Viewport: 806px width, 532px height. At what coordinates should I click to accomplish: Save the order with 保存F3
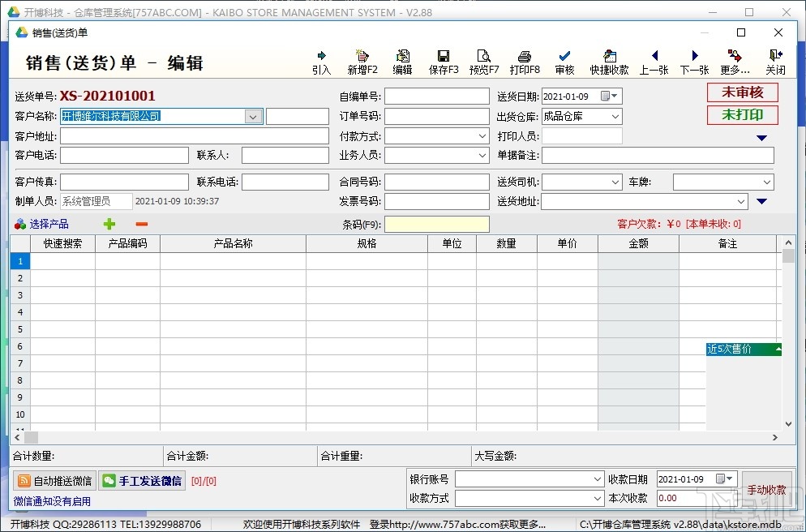443,62
